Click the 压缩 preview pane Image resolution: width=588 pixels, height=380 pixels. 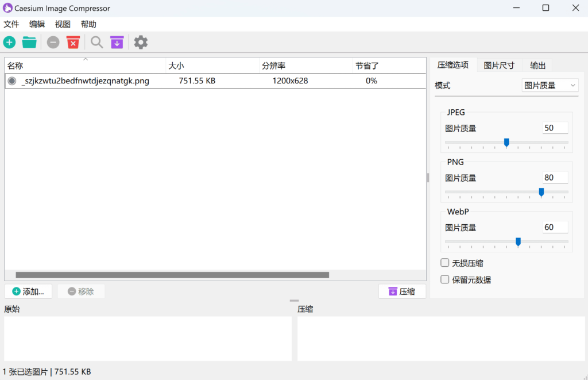tap(441, 339)
